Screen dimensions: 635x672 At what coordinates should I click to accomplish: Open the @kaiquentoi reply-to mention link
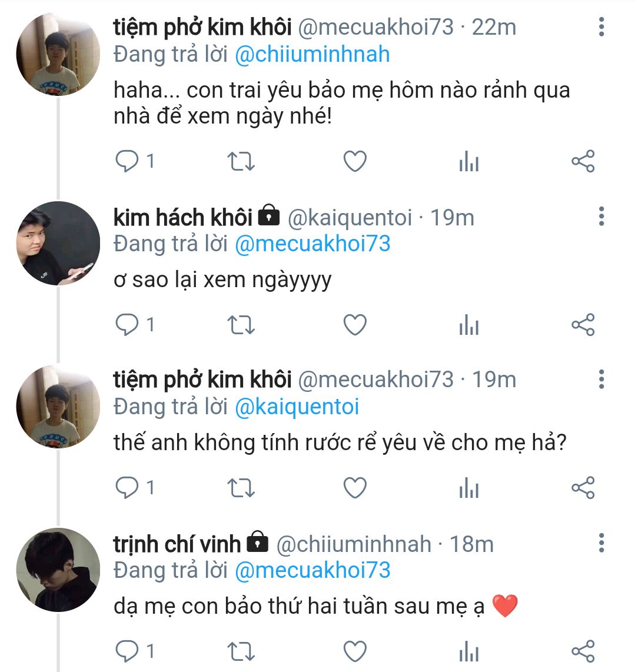point(297,407)
